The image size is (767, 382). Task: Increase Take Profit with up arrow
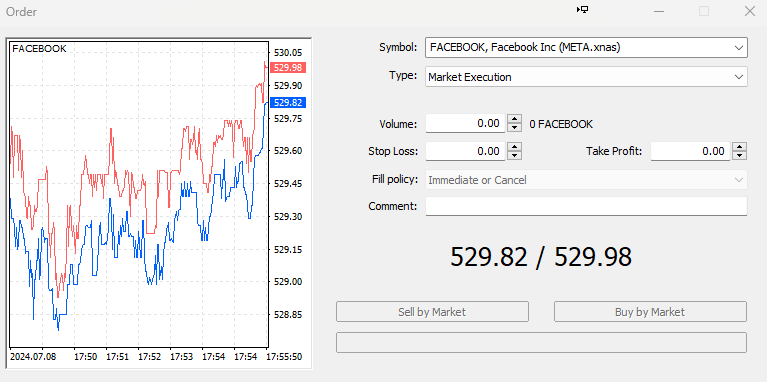[740, 146]
